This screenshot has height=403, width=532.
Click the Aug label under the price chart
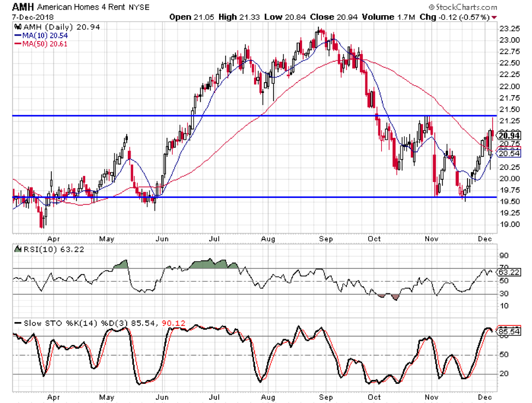[x=268, y=239]
